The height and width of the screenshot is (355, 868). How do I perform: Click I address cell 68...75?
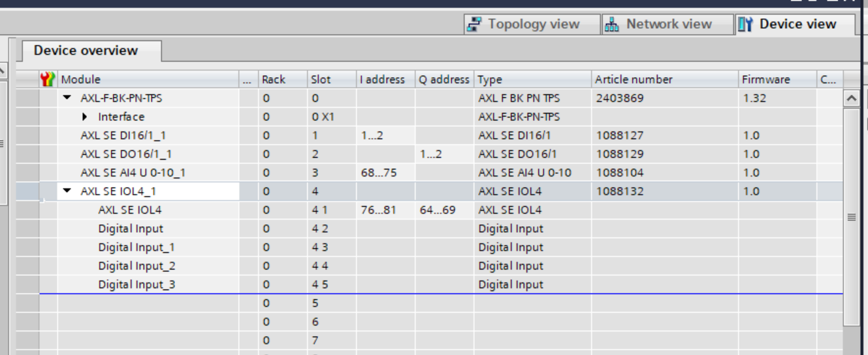point(385,173)
